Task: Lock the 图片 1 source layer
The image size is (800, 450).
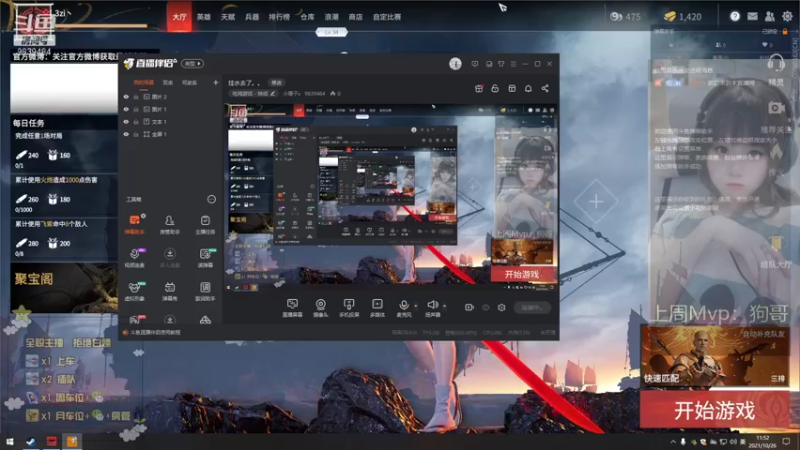Action: [x=136, y=109]
